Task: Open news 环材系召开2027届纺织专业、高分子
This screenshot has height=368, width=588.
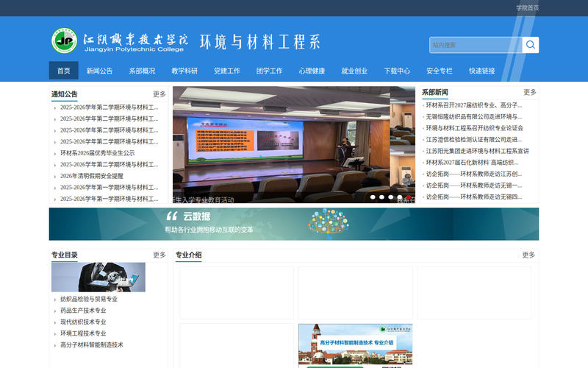Action: (x=474, y=105)
